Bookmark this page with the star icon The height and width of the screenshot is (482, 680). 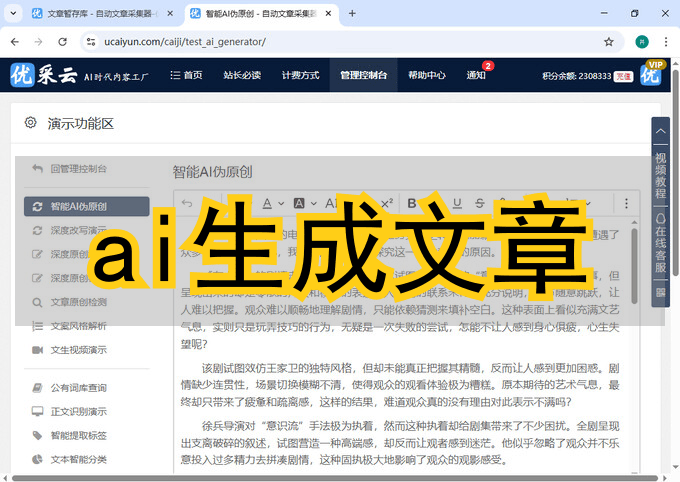coord(609,42)
